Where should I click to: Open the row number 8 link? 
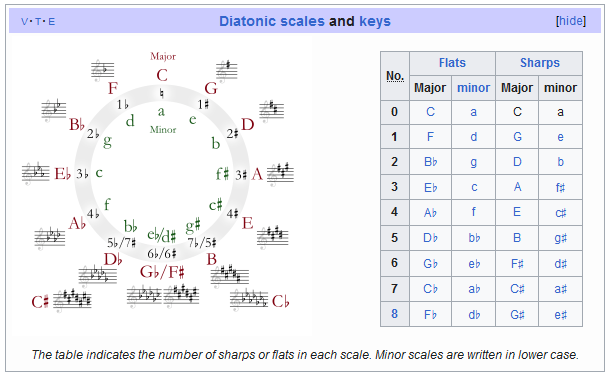394,314
